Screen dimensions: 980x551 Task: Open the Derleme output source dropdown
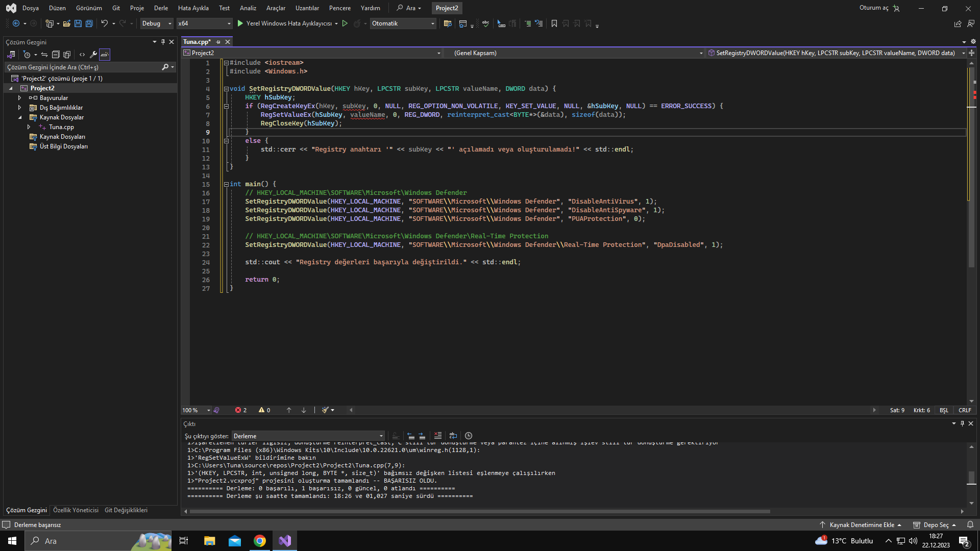coord(308,436)
